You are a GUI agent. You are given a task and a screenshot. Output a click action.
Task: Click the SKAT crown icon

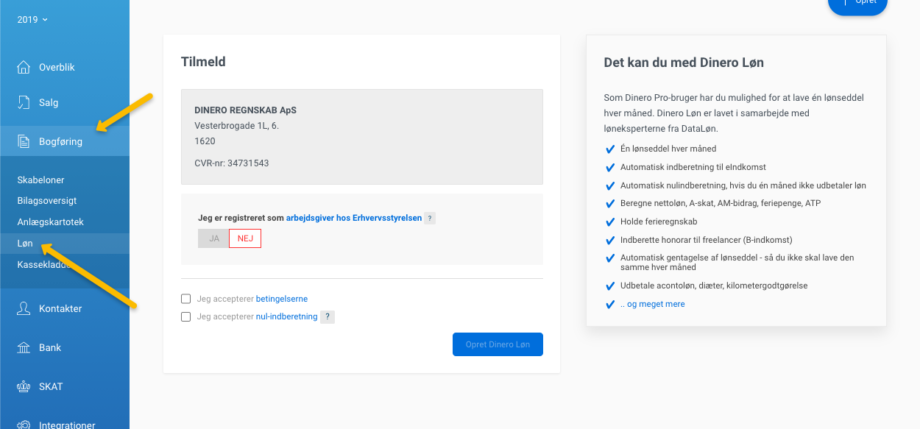click(23, 387)
